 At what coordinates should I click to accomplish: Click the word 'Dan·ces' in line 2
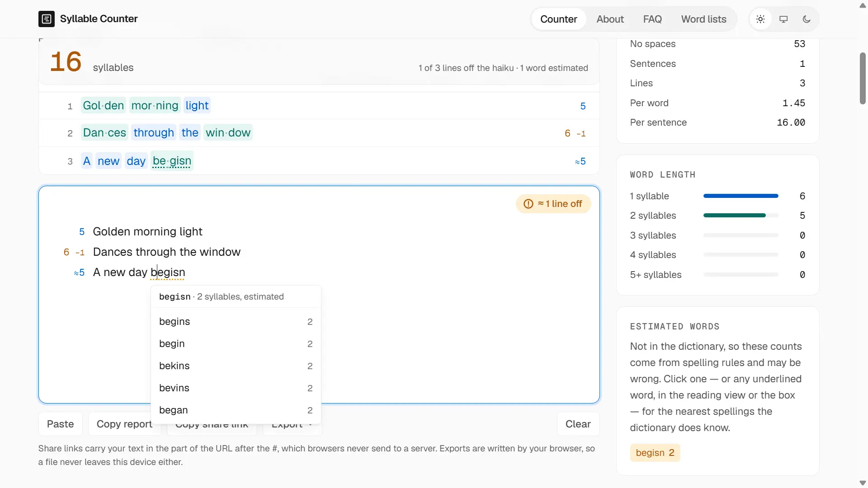tap(104, 133)
